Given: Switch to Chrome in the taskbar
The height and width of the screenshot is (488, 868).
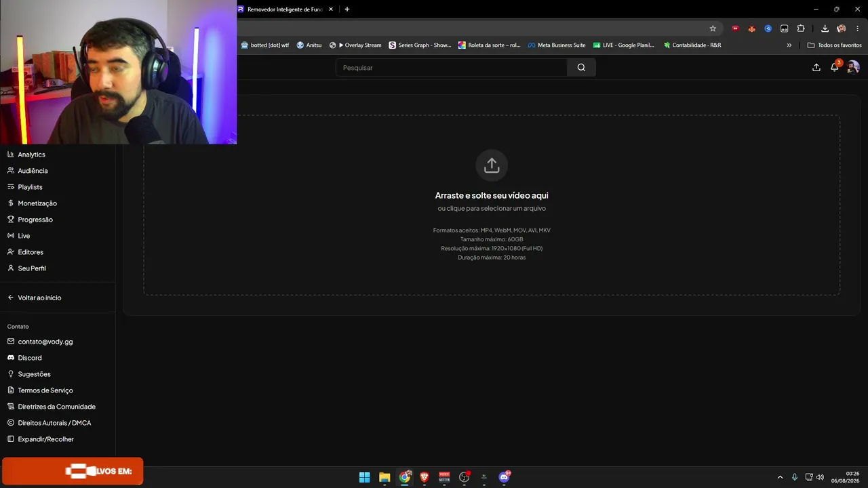Looking at the screenshot, I should click(405, 477).
